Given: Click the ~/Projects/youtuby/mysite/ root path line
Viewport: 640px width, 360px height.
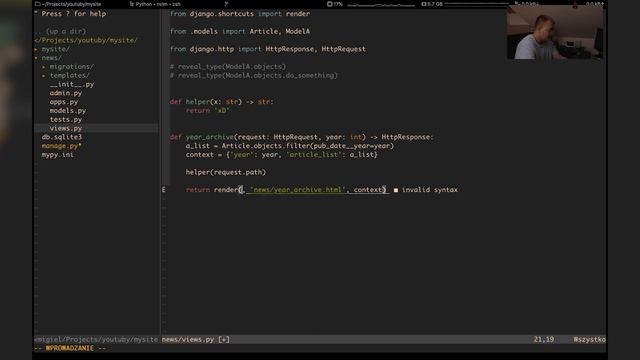Looking at the screenshot, I should (86, 40).
